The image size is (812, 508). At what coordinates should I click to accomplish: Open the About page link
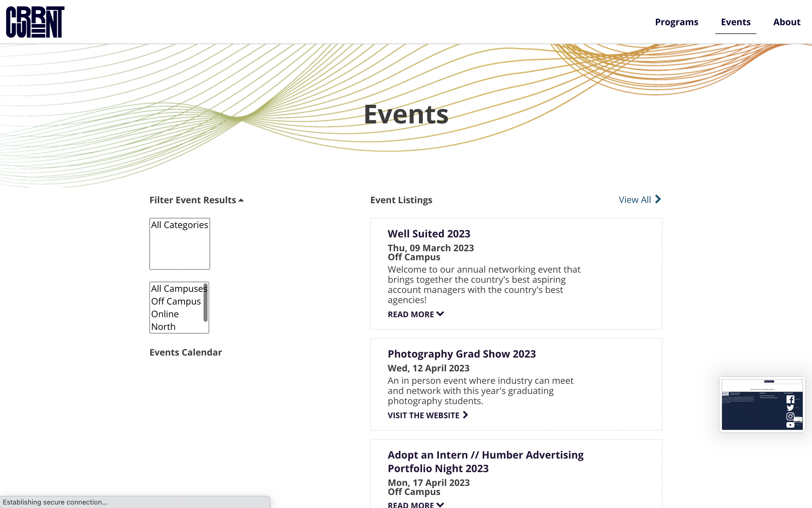coord(786,22)
